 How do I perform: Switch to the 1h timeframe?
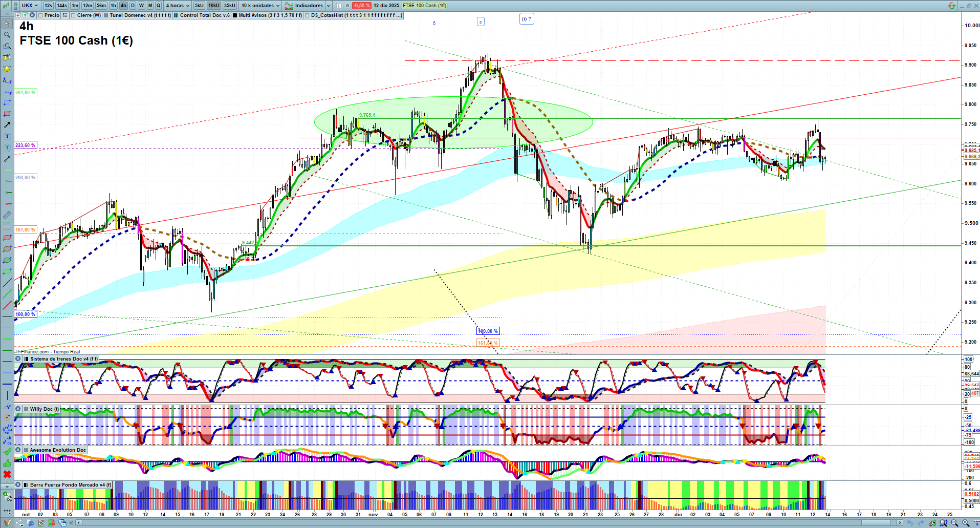pyautogui.click(x=114, y=6)
